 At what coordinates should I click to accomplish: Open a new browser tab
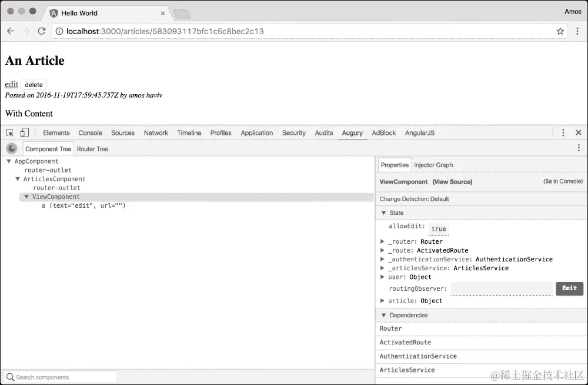tap(182, 14)
